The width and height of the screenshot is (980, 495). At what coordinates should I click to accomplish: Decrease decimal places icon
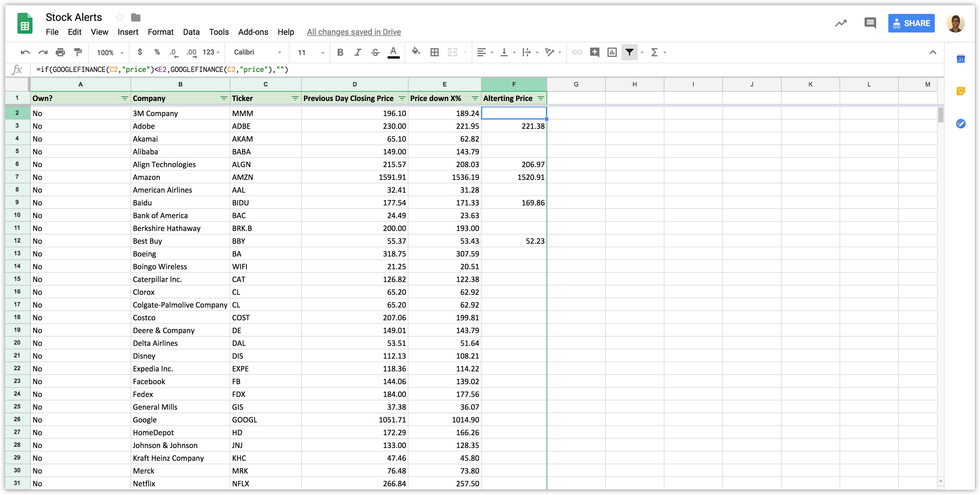174,53
